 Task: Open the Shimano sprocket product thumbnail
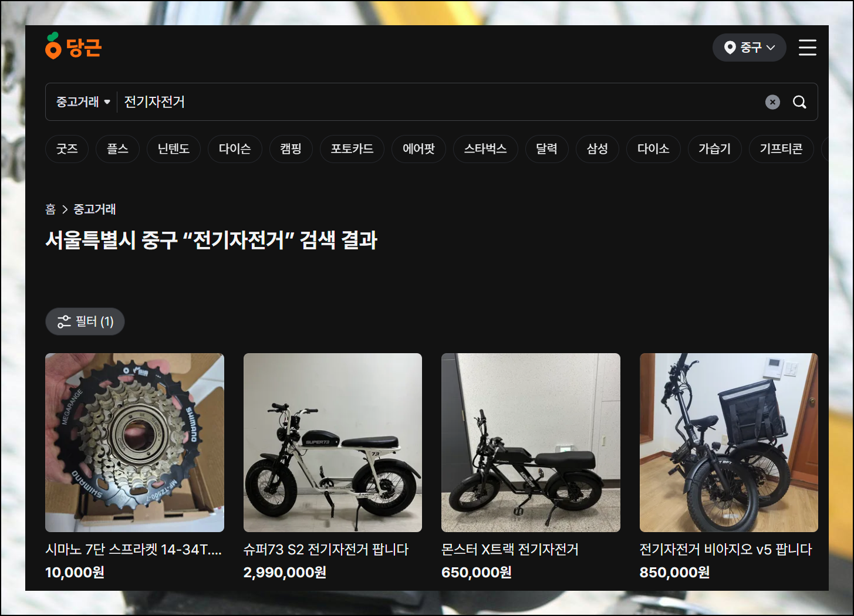click(x=134, y=442)
